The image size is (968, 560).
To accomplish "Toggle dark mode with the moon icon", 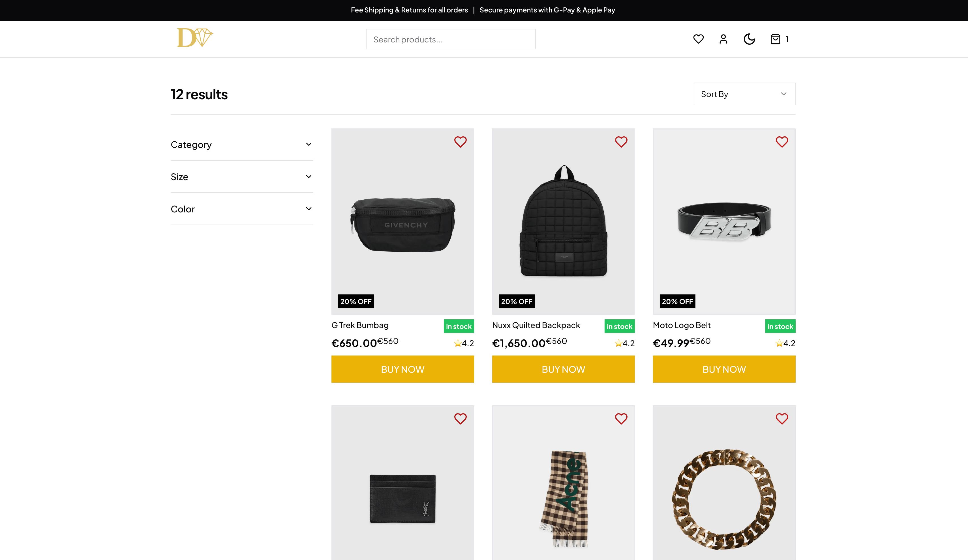I will (x=749, y=39).
